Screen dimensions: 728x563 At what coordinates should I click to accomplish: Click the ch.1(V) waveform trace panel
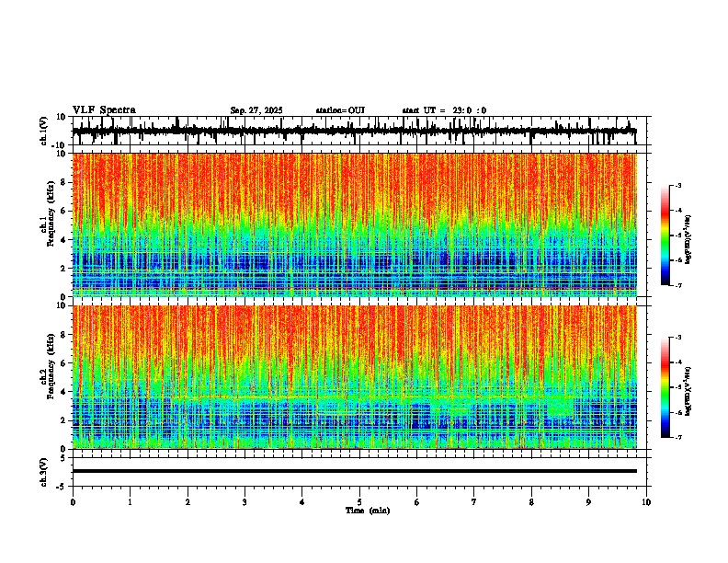coord(358,131)
